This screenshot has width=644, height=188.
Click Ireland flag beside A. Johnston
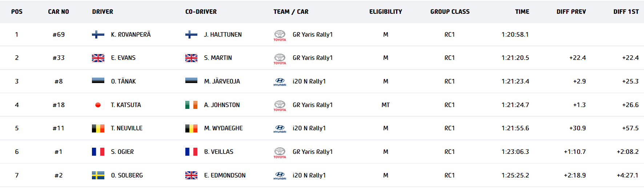[x=191, y=105]
